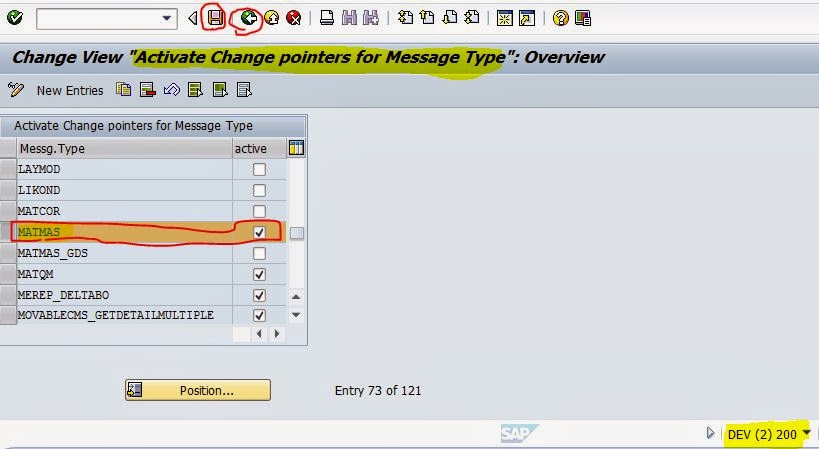Click table scroll up arrow

pos(296,297)
